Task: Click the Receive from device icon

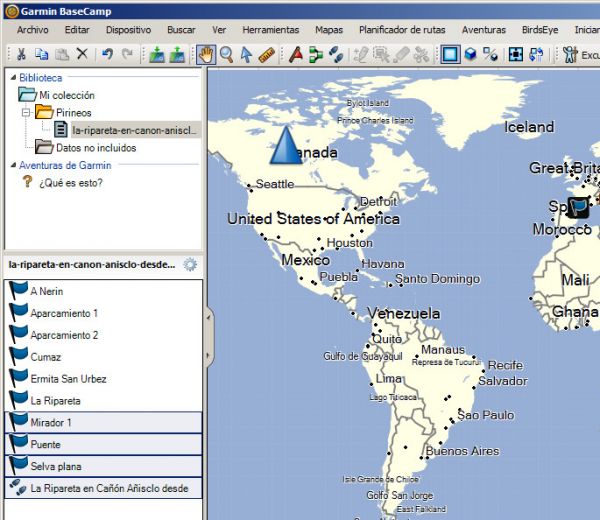Action: (176, 55)
